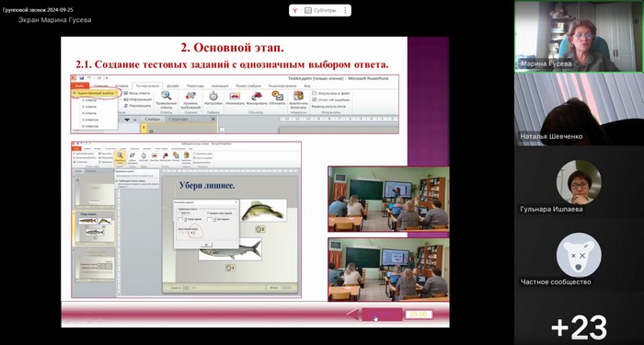Click the Выключить/Включить macros icon
644x345 pixels.
tap(299, 96)
